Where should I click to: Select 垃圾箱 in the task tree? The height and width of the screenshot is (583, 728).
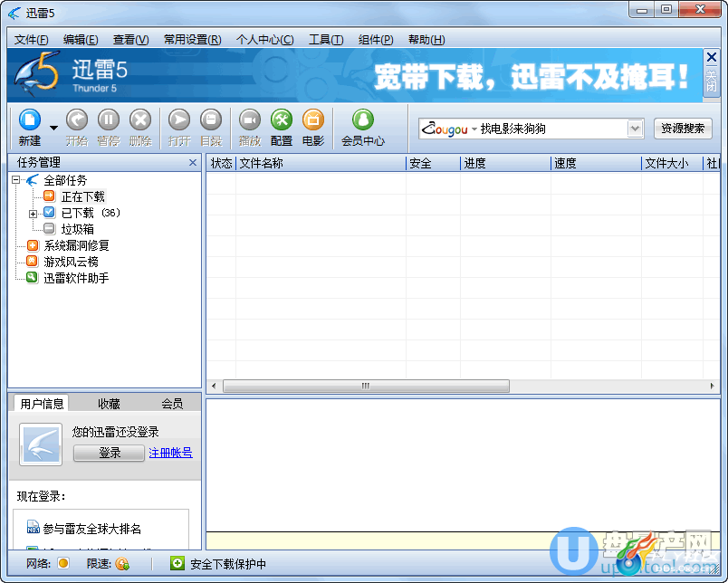(77, 229)
